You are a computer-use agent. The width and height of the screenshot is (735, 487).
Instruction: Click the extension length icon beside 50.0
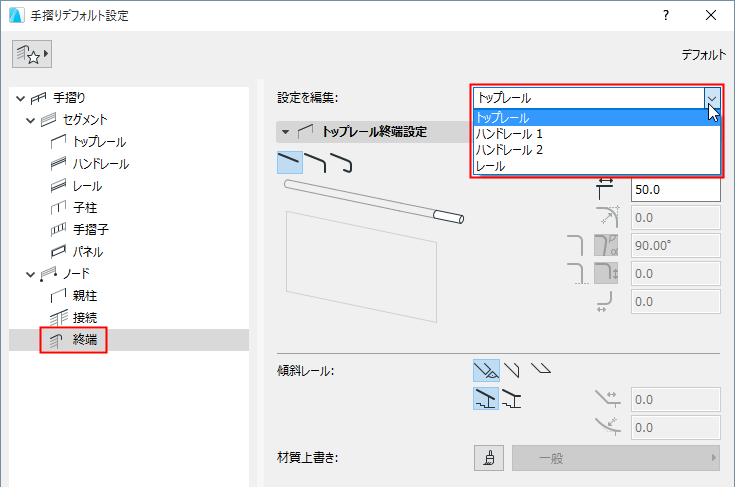coord(605,189)
